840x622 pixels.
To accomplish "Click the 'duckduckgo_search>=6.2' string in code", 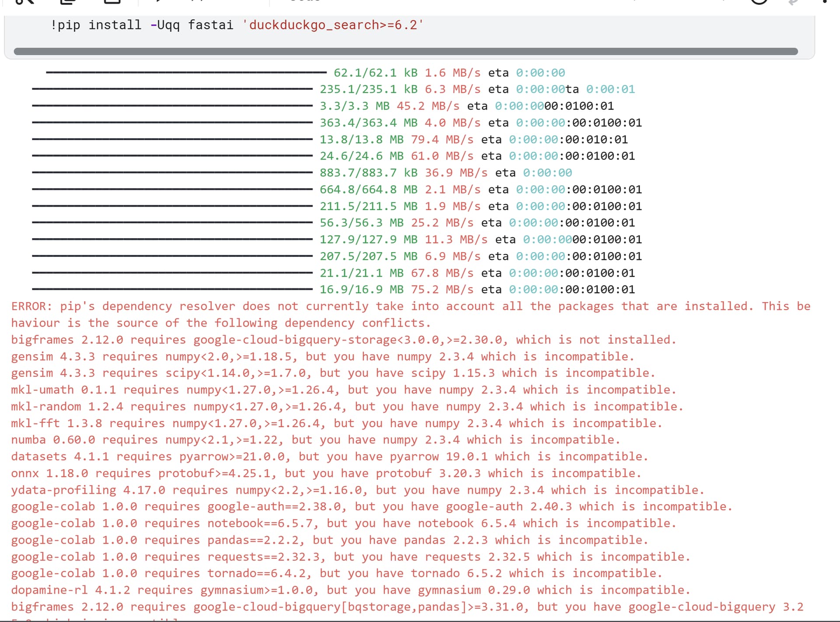I will coord(332,25).
